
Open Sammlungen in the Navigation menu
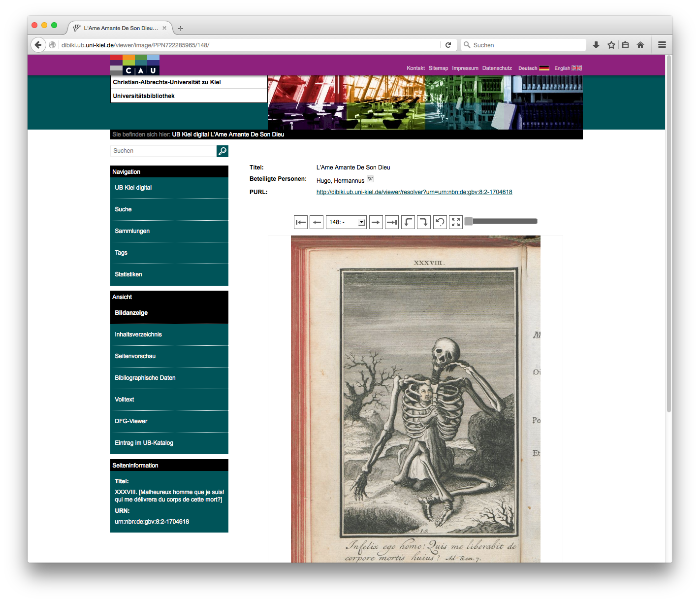[169, 231]
